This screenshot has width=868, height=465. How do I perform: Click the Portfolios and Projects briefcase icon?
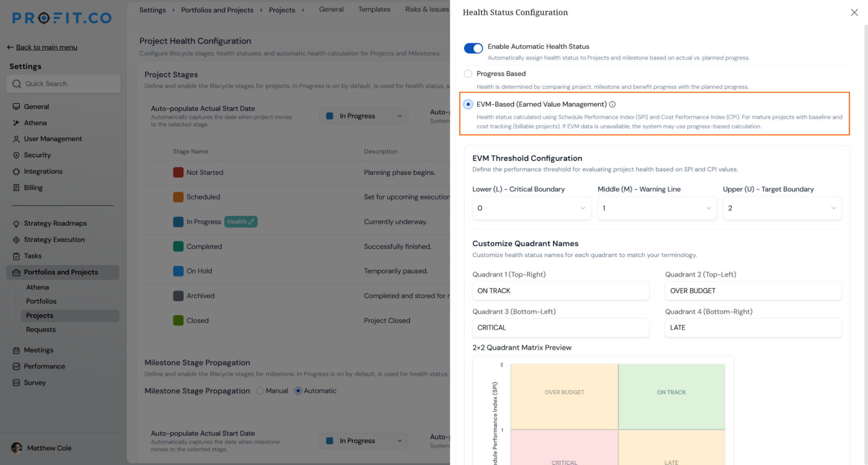(16, 272)
